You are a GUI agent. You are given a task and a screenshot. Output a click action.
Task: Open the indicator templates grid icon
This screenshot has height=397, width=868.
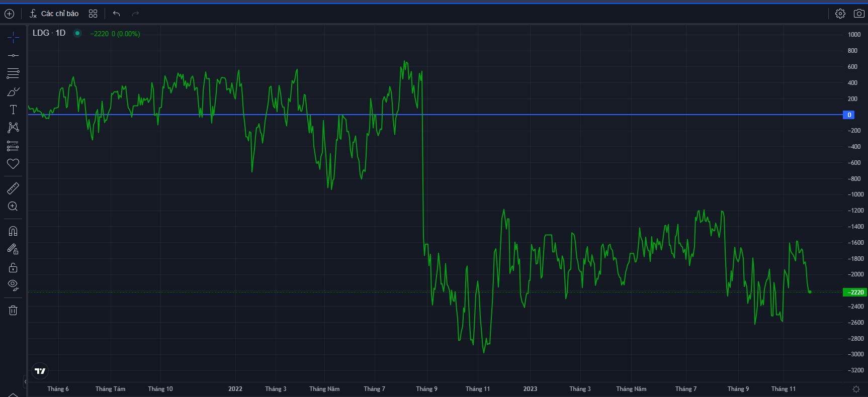click(x=93, y=14)
